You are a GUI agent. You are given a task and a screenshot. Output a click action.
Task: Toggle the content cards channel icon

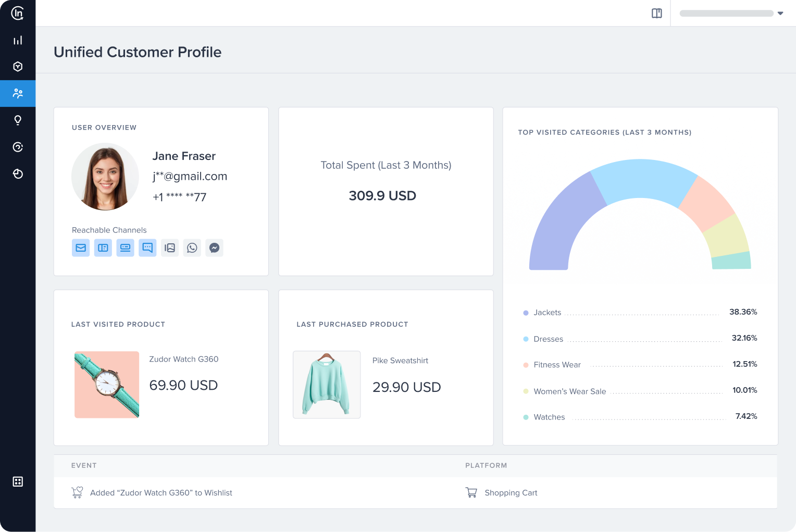pos(103,248)
